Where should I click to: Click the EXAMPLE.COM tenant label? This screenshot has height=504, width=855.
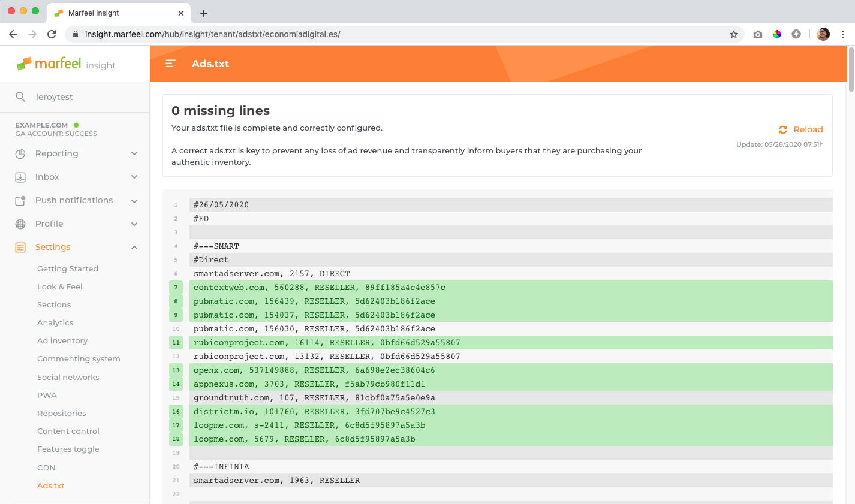[41, 125]
